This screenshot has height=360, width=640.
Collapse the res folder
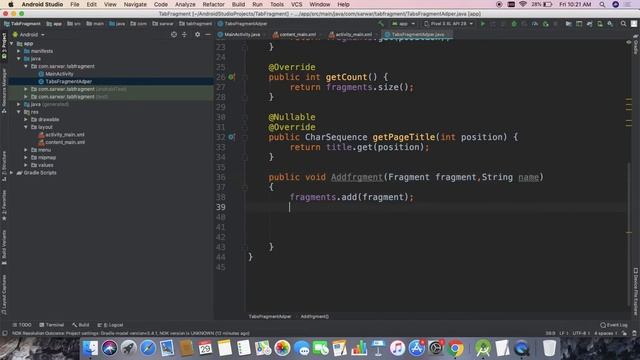click(x=19, y=112)
